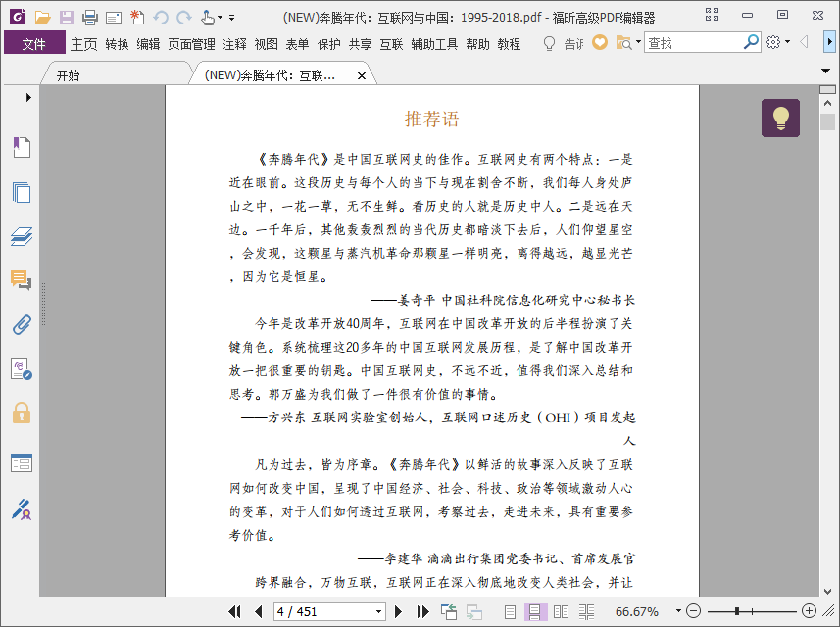Go to the next page
Viewport: 840px width, 627px height.
[398, 611]
